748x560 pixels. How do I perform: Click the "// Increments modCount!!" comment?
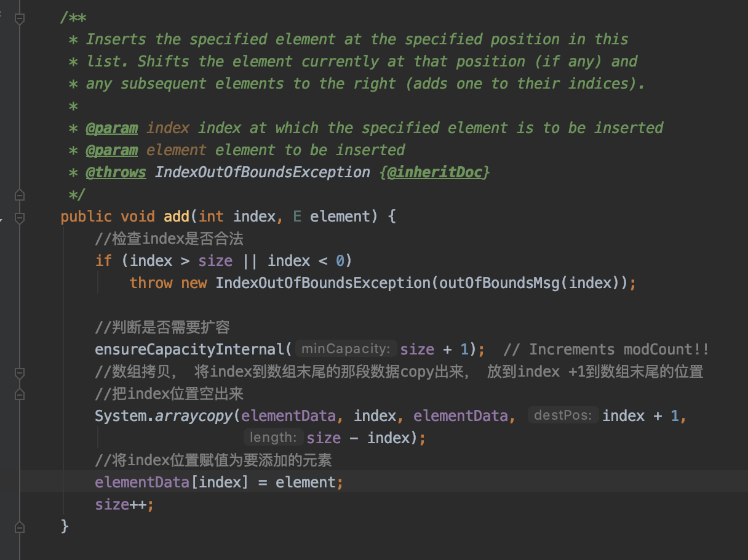point(606,350)
